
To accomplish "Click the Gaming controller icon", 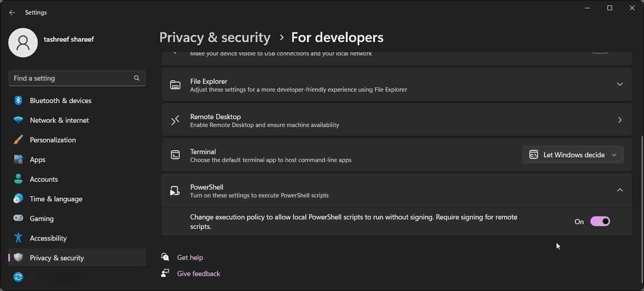I will pyautogui.click(x=18, y=218).
